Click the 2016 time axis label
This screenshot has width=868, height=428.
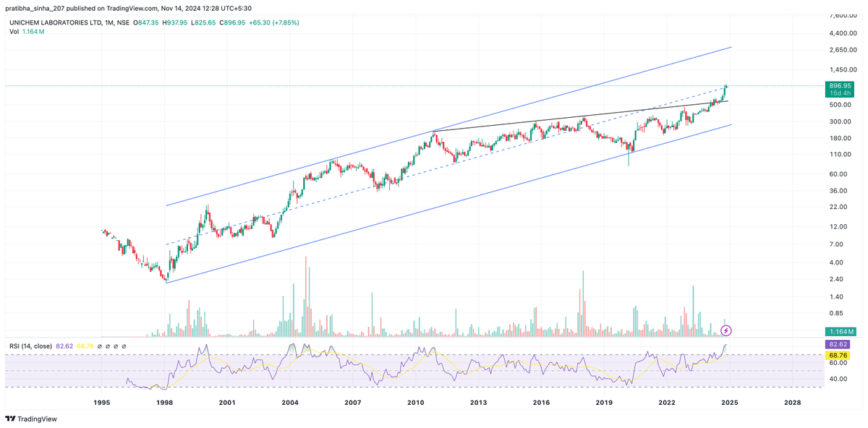541,402
